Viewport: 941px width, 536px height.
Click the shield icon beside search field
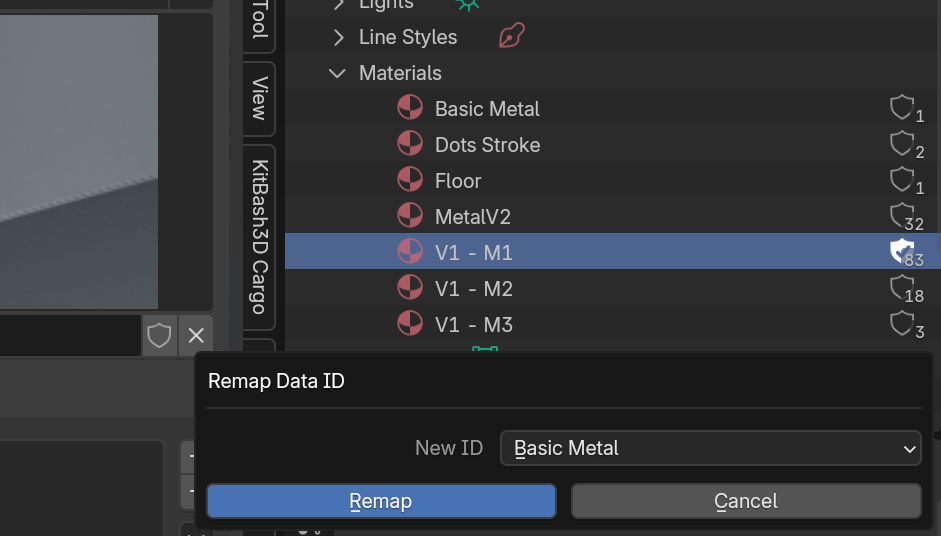(159, 336)
